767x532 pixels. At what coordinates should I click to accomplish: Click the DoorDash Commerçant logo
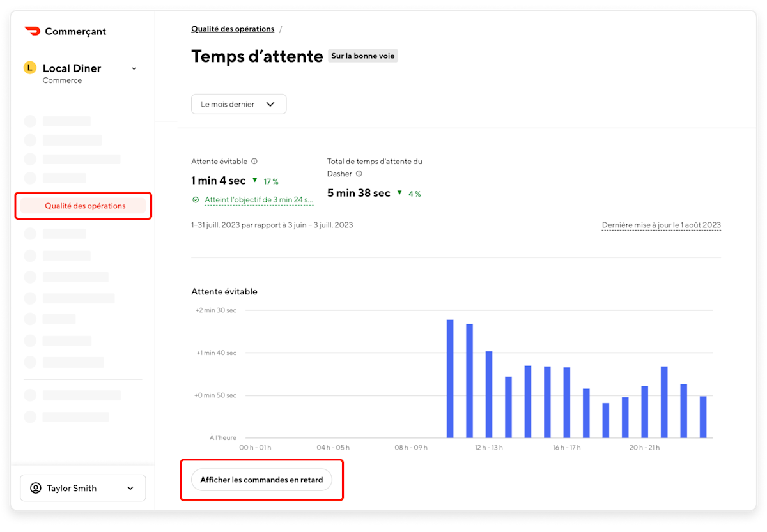tap(65, 31)
